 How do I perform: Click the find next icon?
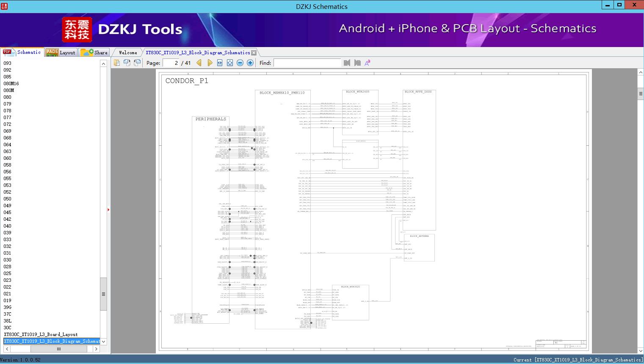357,63
